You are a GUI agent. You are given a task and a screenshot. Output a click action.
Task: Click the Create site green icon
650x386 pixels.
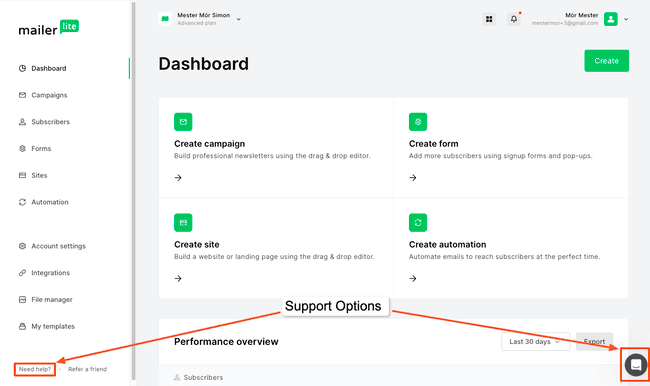click(183, 223)
